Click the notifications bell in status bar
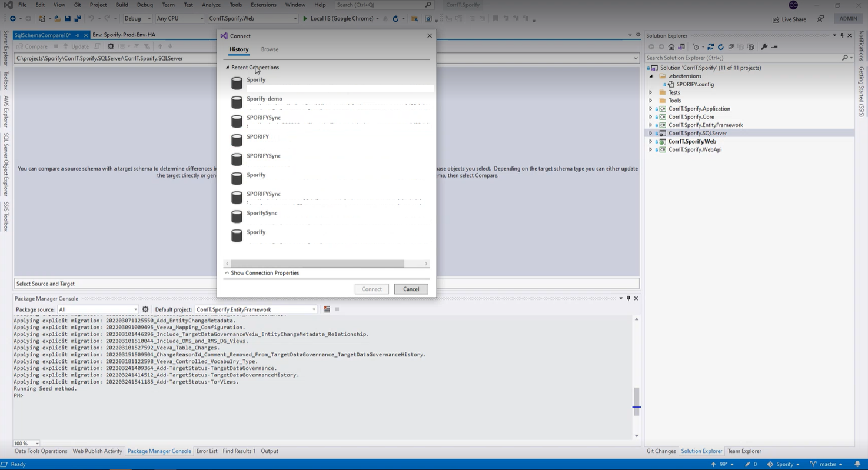 [857, 464]
